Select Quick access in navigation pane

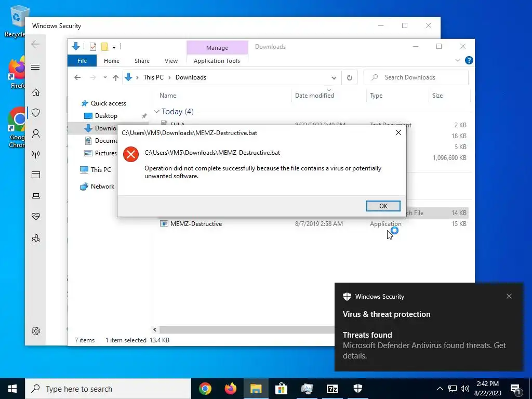point(108,103)
